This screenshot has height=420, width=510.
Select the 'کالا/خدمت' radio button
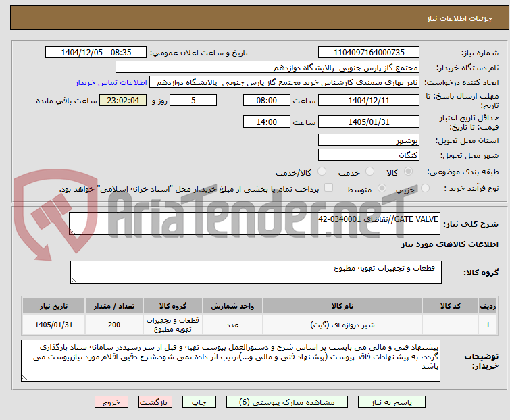coord(322,172)
